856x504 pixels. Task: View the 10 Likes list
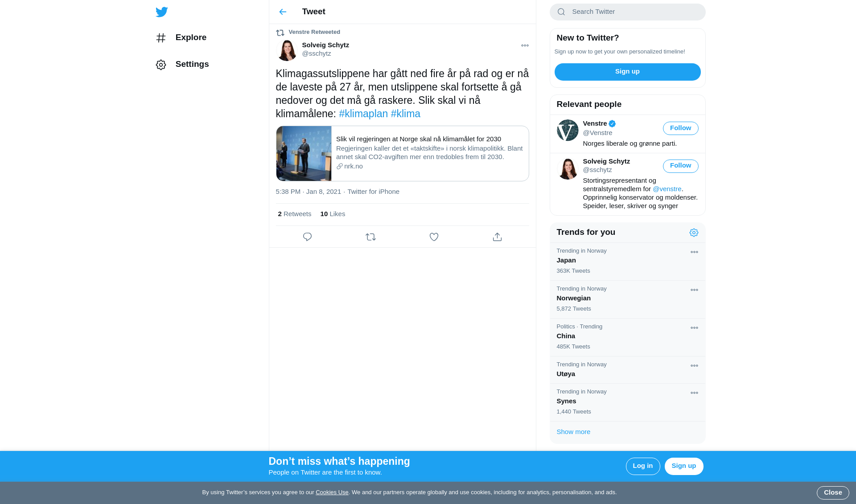(x=333, y=214)
